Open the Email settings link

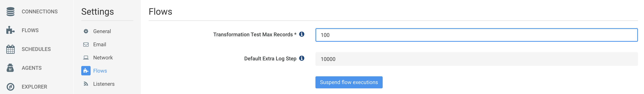click(x=99, y=45)
